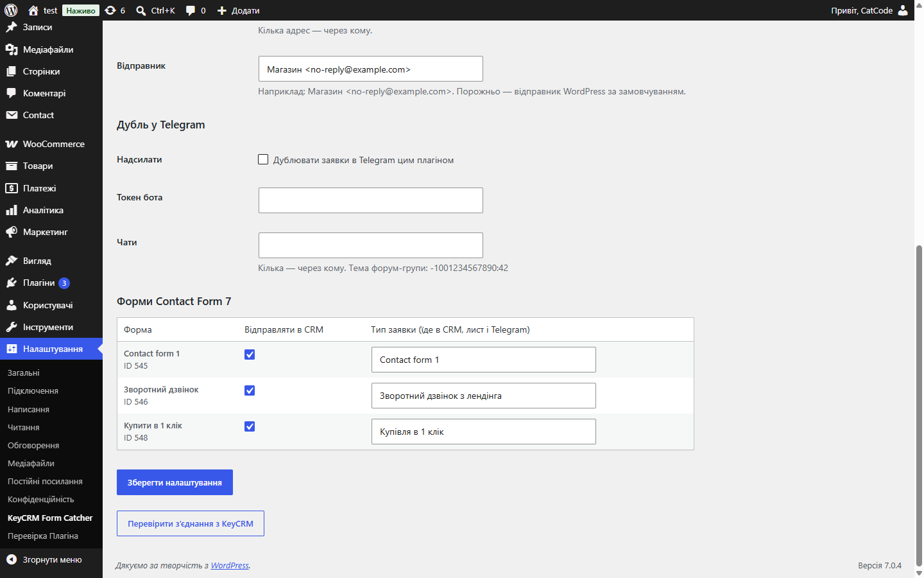Open the comments bubble icon in the top bar

tap(191, 10)
